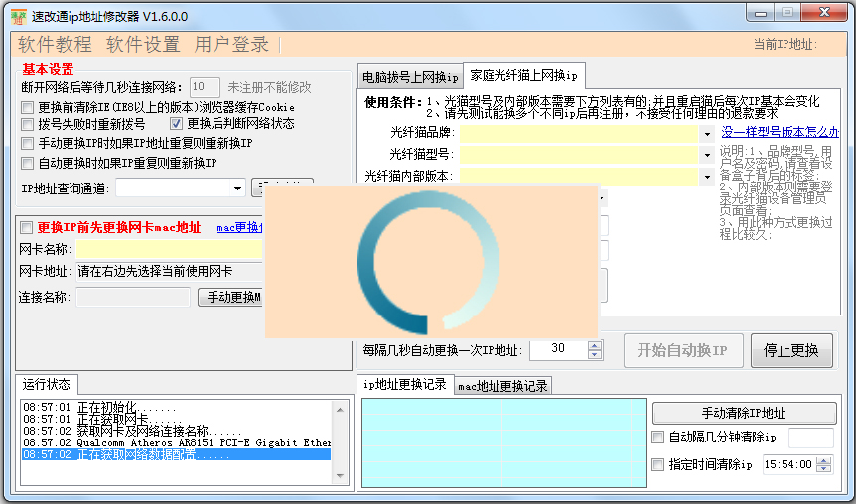The height and width of the screenshot is (504, 856).
Task: Click 手动清除IP地址 button
Action: 744,413
